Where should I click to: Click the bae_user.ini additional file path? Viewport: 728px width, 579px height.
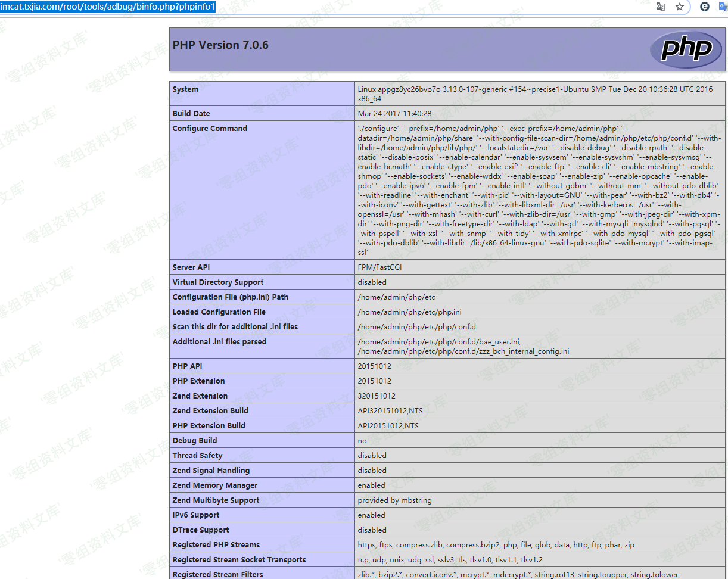(x=439, y=342)
